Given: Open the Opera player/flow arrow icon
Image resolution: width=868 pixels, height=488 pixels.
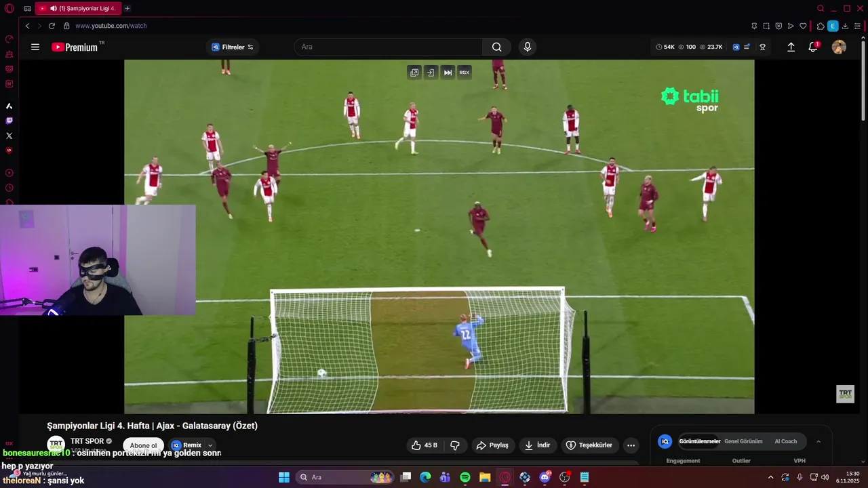Looking at the screenshot, I should tap(791, 26).
